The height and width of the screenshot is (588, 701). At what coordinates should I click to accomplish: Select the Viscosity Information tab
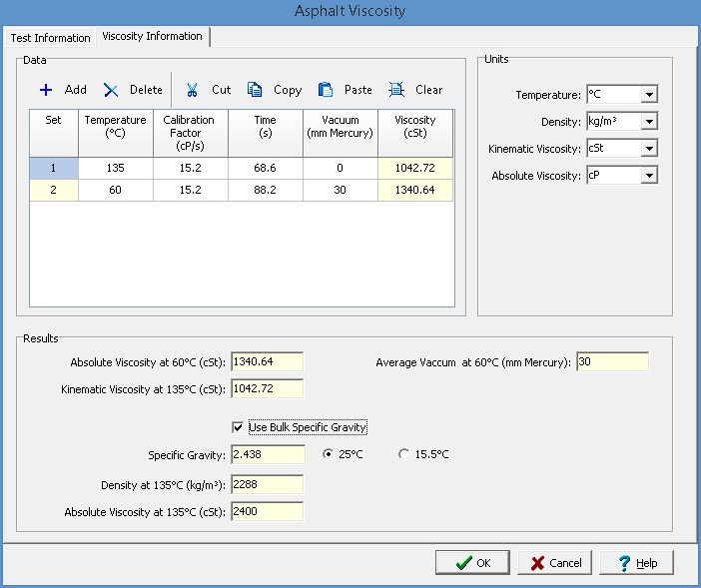[152, 37]
